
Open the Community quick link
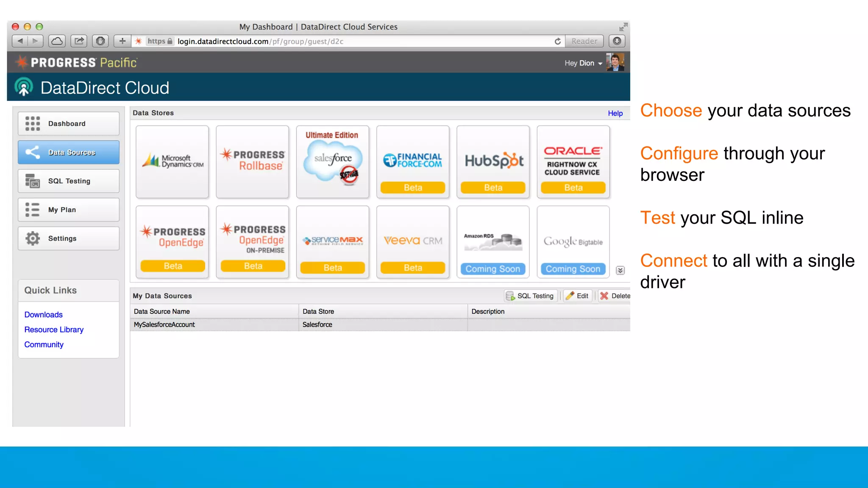(x=44, y=344)
